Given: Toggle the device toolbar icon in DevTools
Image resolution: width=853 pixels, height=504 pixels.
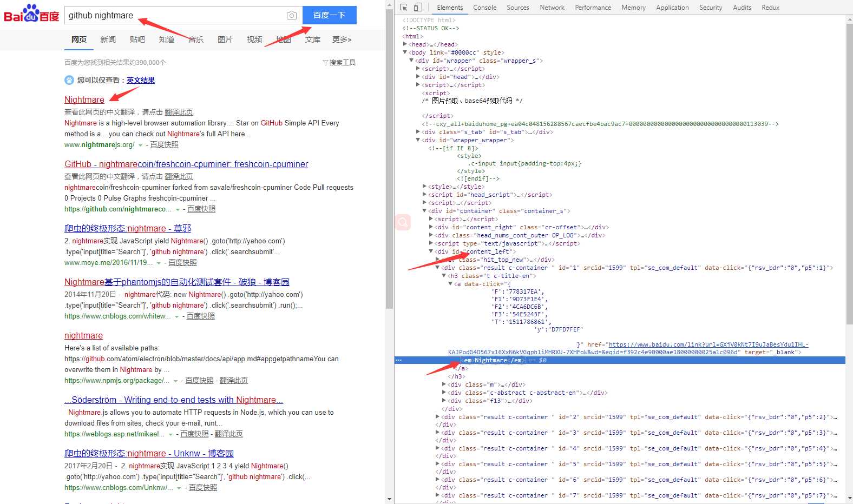Looking at the screenshot, I should pos(418,7).
